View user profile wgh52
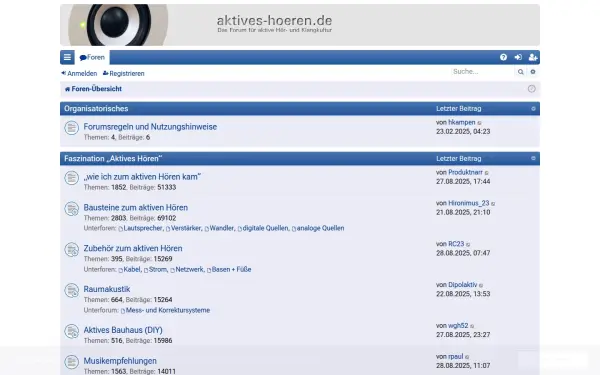The width and height of the screenshot is (600, 375). [x=458, y=326]
